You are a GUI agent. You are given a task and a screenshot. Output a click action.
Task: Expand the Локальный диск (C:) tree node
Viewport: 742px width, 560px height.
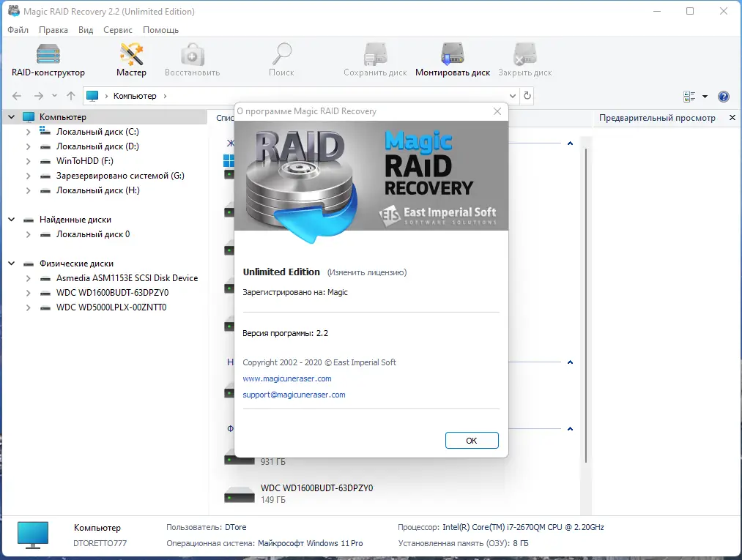28,131
